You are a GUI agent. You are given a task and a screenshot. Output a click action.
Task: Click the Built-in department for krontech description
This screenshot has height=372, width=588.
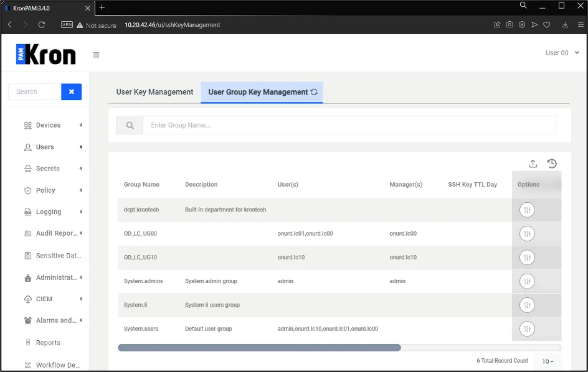click(x=225, y=210)
